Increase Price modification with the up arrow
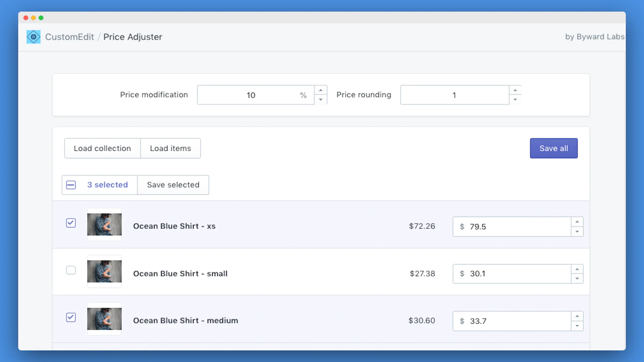Image resolution: width=644 pixels, height=362 pixels. 321,90
